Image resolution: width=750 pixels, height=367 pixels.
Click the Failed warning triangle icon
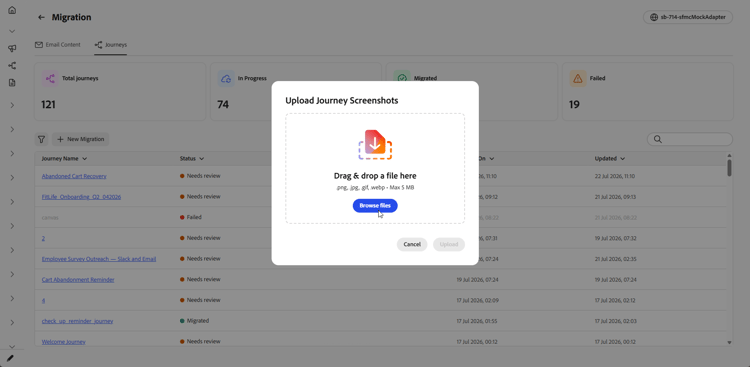click(x=578, y=78)
